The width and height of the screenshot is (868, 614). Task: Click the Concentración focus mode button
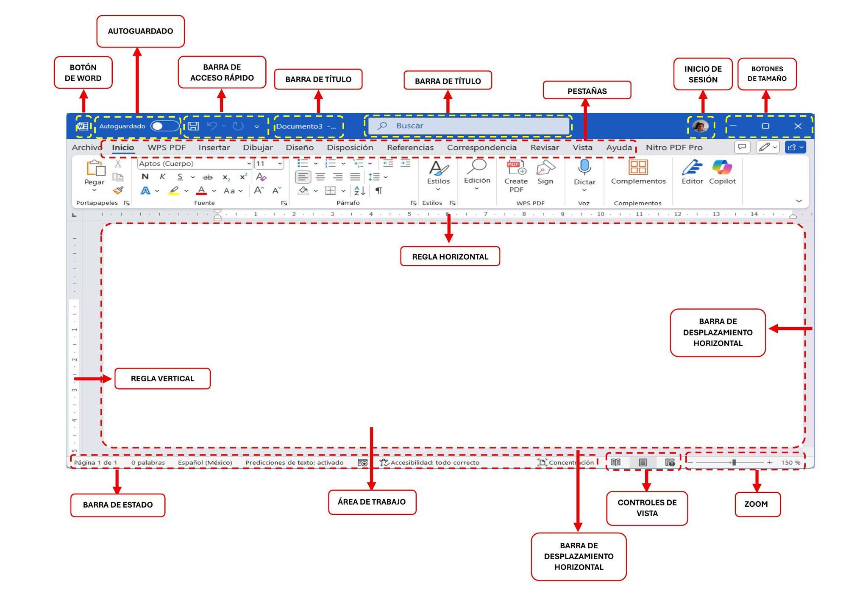(x=566, y=462)
